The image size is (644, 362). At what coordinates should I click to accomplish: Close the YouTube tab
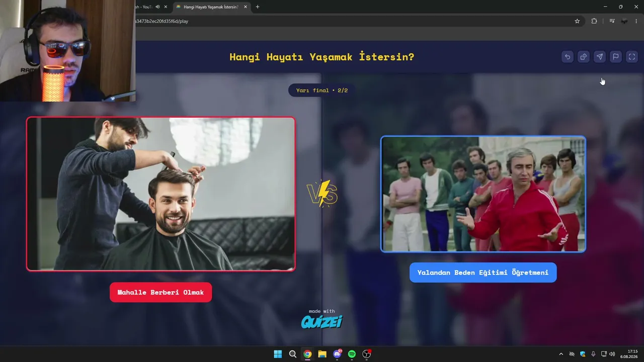(x=166, y=7)
